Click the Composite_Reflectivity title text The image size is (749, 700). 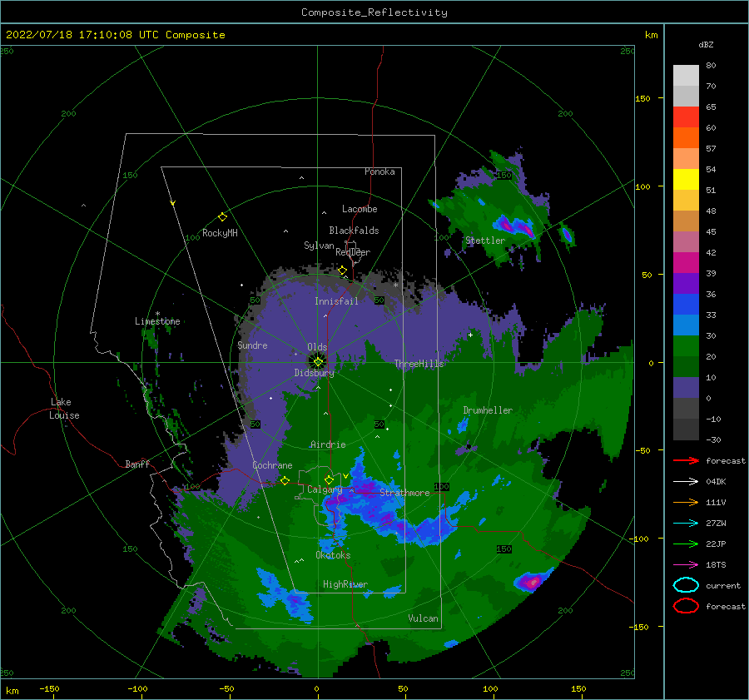(374, 12)
